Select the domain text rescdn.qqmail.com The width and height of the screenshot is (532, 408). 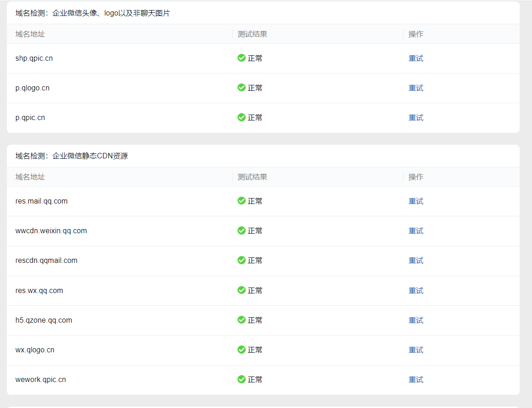[x=46, y=261]
